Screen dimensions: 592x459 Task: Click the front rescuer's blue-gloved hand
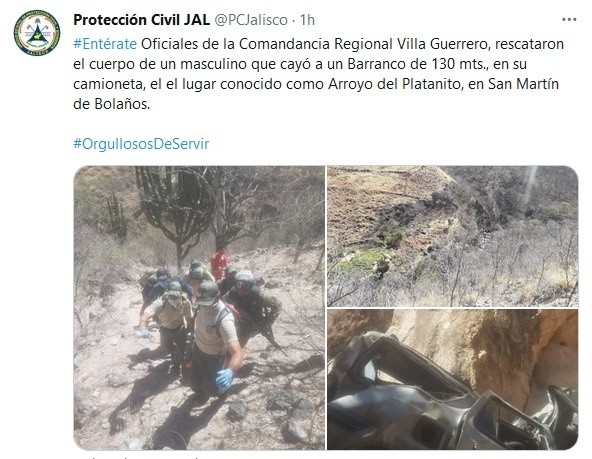tap(225, 379)
